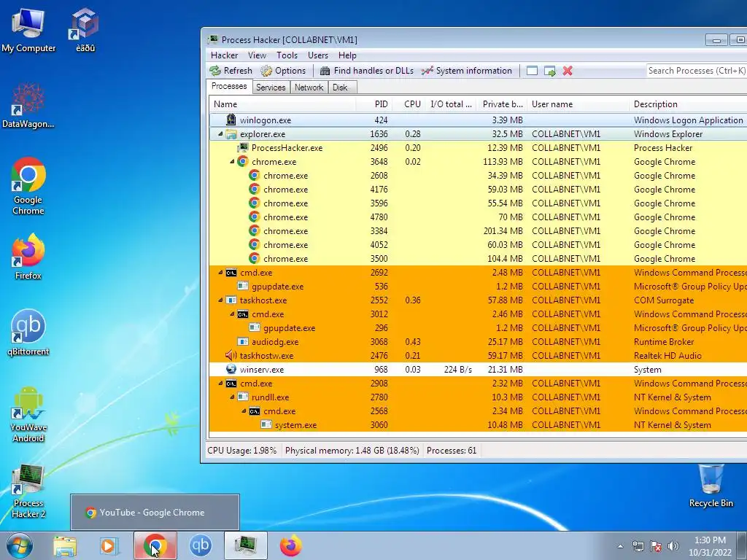Click the red X kill-window toolbar icon

point(568,71)
